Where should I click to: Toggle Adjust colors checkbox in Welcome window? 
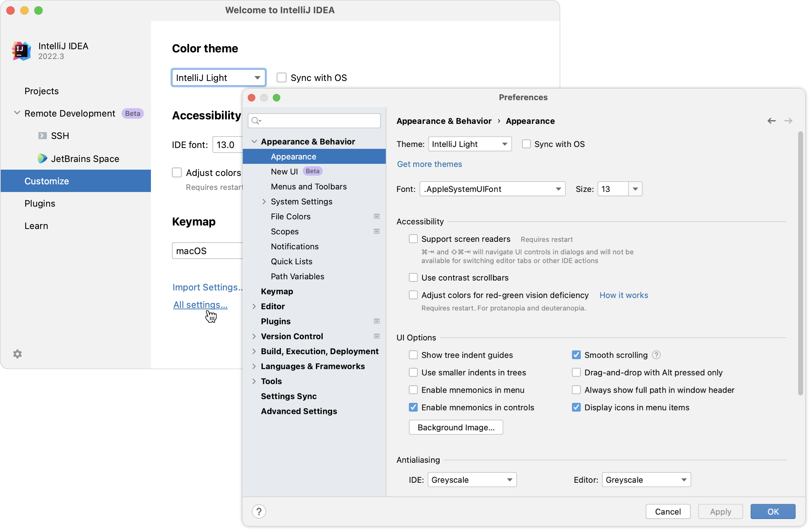[177, 172]
